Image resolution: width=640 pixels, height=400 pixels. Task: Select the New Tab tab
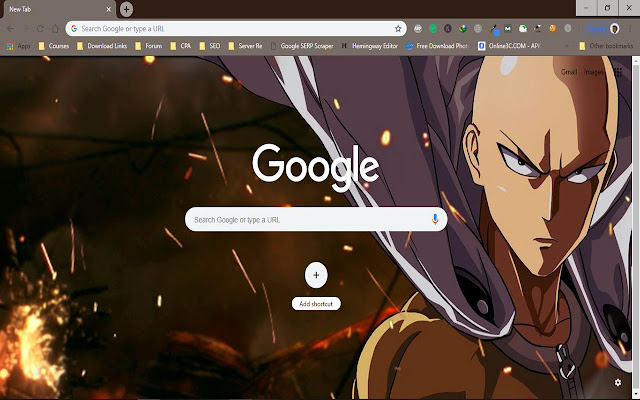pos(50,9)
